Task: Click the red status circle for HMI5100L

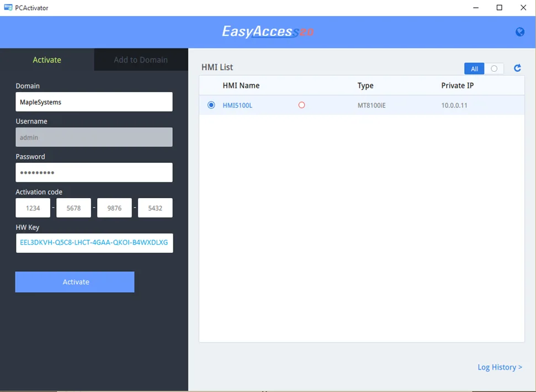Action: 301,105
